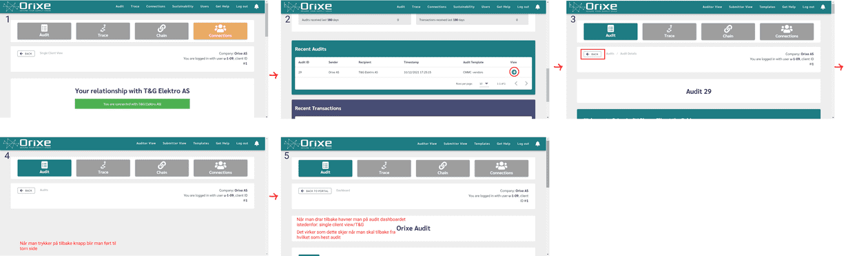Switch to Submitter View on the Orixe Audit dashboard
The height and width of the screenshot is (256, 868).
coord(455,144)
